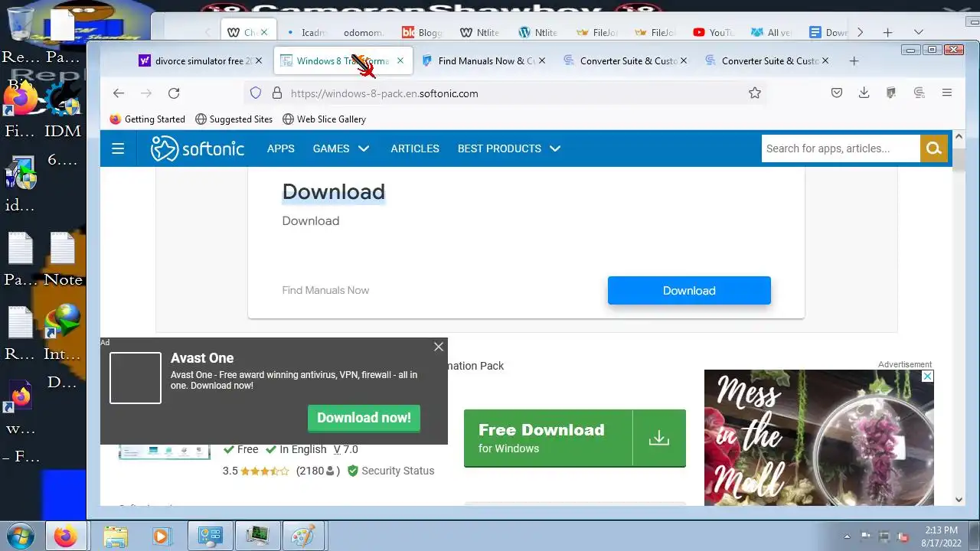Select YouTube tab in background window
980x551 pixels.
point(712,32)
